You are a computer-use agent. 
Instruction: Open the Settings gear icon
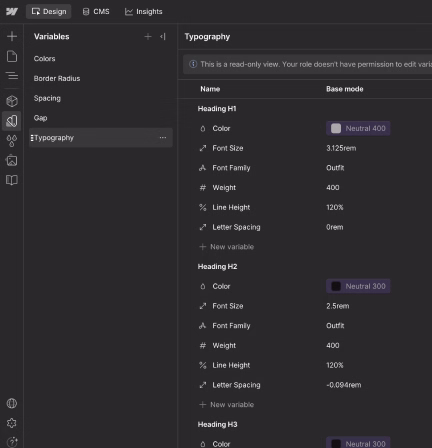(x=12, y=423)
